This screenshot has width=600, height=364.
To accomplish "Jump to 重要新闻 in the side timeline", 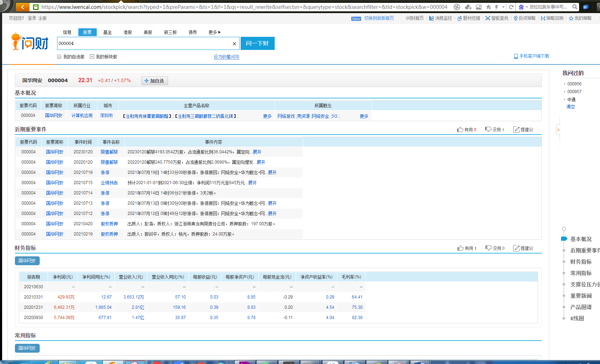I will 581,296.
